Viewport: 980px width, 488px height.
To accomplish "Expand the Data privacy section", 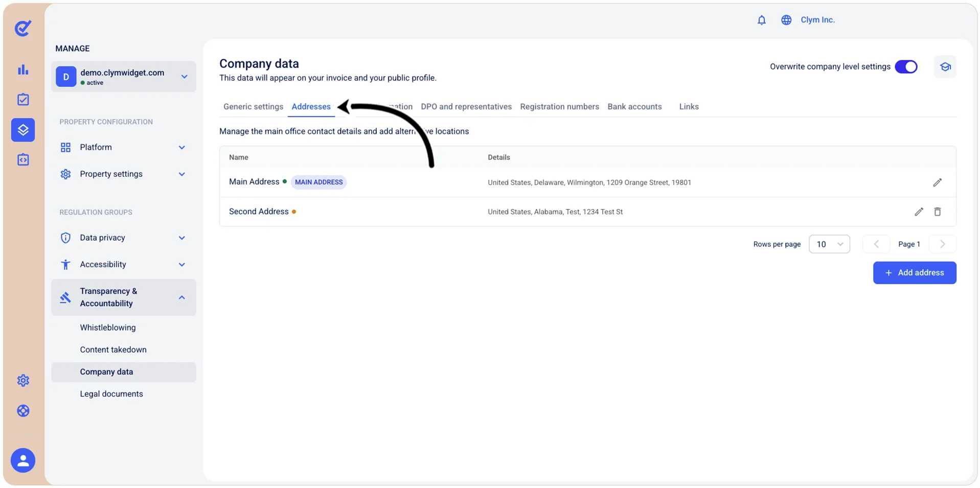I will pos(123,238).
